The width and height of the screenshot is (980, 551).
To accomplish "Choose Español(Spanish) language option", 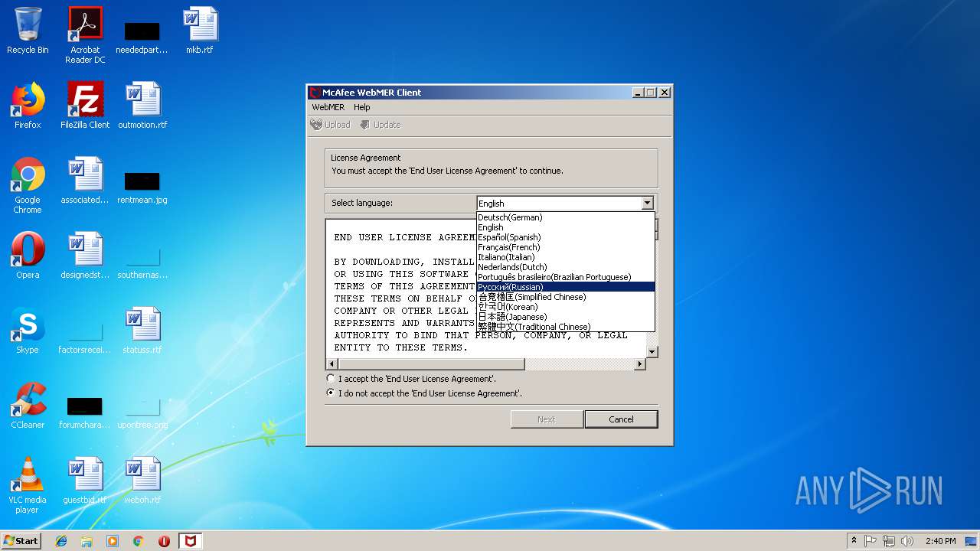I will pyautogui.click(x=565, y=237).
